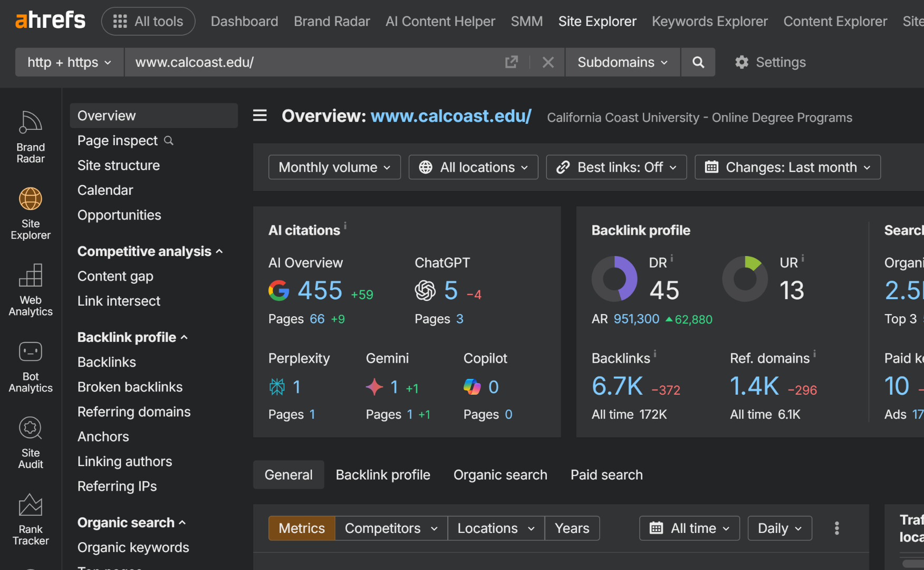Open Keywords Explorer in top menu

[x=709, y=21]
